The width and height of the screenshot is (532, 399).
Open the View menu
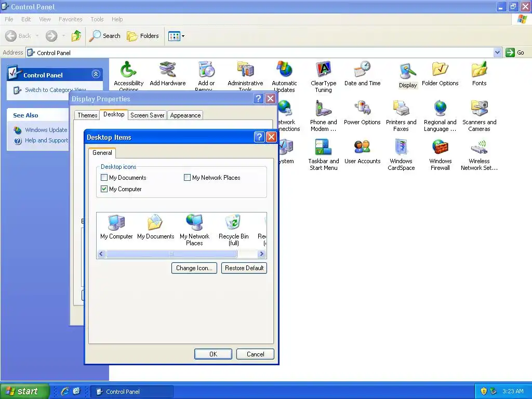(45, 19)
